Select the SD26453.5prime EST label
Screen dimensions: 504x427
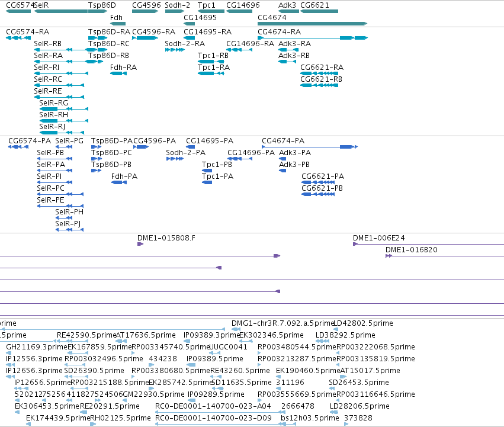coord(359,383)
